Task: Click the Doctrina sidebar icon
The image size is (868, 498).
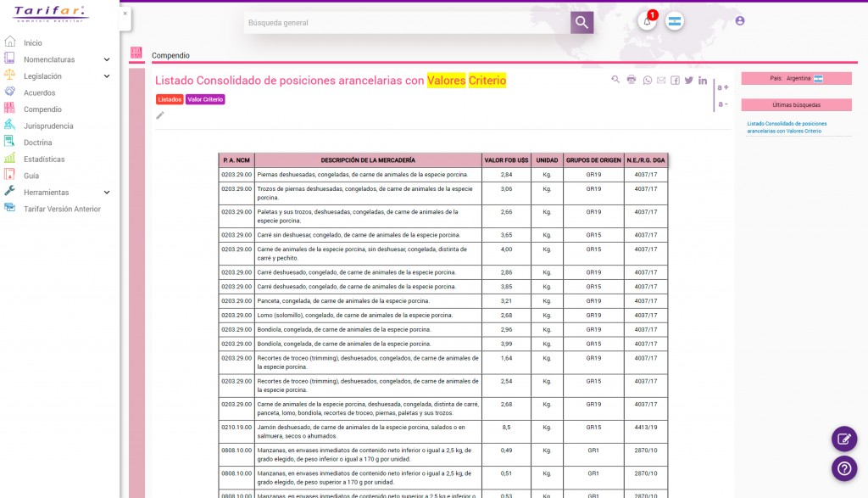Action: coord(9,142)
